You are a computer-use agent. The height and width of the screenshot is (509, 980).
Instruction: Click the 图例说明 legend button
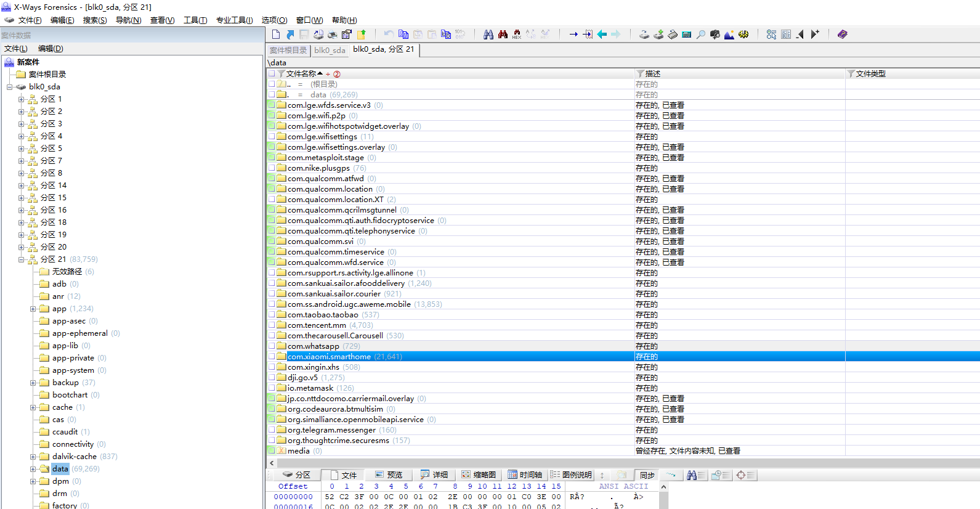pos(571,475)
